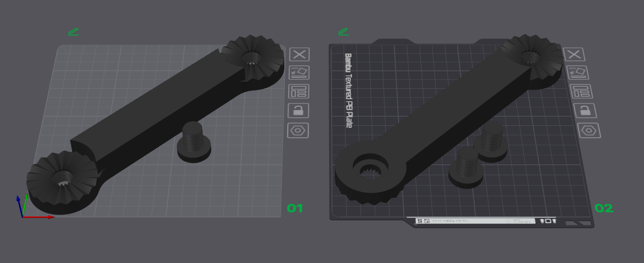Select the threaded bolt on plate 01

click(x=194, y=142)
